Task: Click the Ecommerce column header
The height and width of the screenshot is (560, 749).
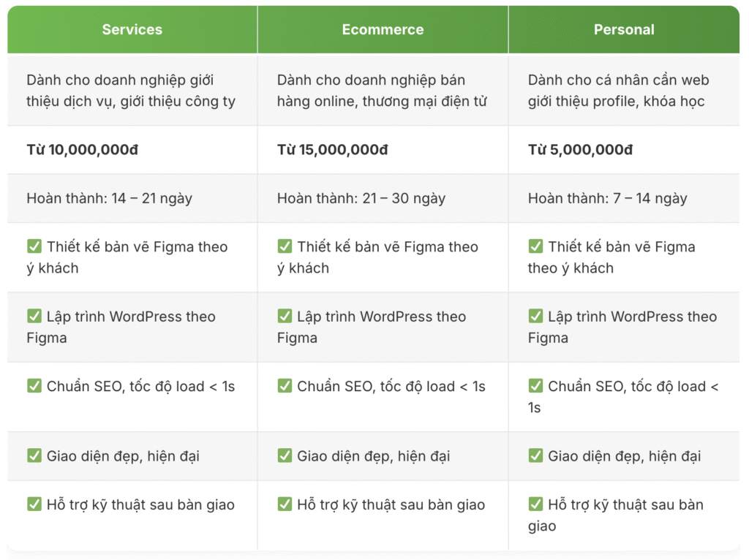Action: pyautogui.click(x=383, y=30)
